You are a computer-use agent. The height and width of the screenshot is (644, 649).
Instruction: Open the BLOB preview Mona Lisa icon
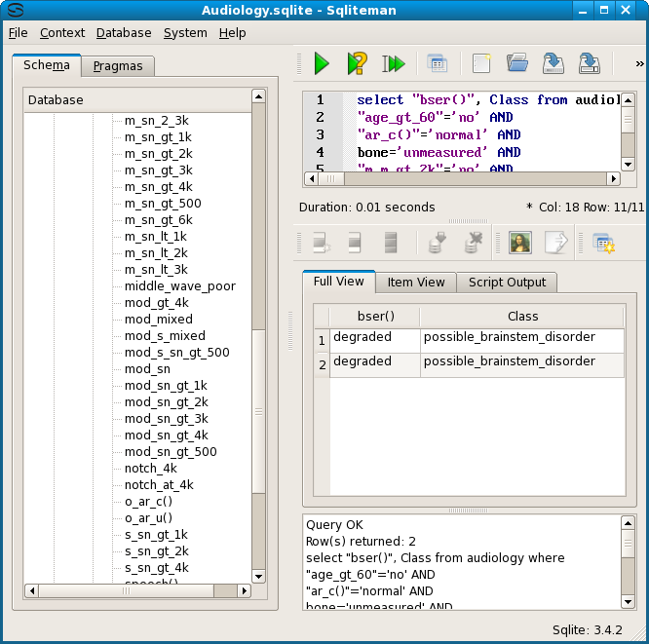click(x=519, y=243)
